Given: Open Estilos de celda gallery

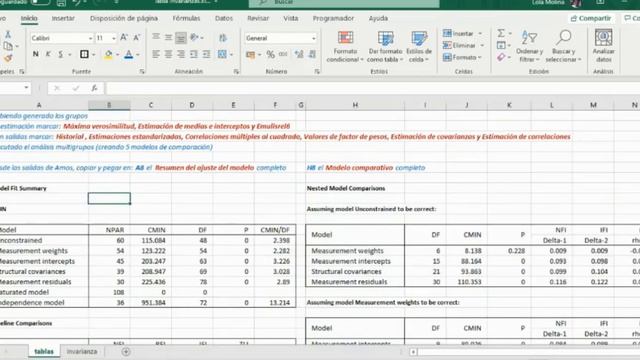Looking at the screenshot, I should click(x=419, y=46).
